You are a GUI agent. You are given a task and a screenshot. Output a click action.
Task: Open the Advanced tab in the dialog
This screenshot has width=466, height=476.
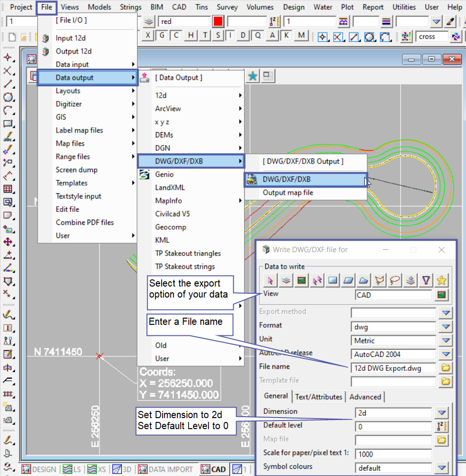(365, 397)
